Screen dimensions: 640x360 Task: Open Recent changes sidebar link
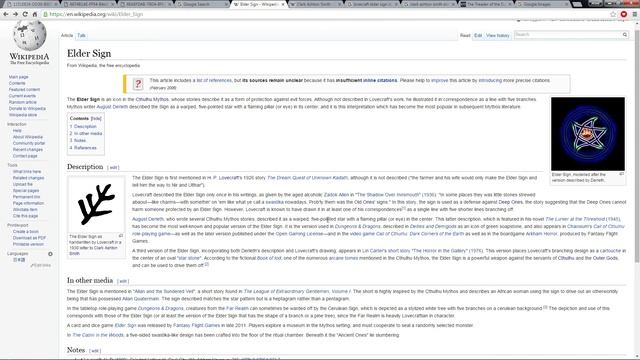coord(28,149)
